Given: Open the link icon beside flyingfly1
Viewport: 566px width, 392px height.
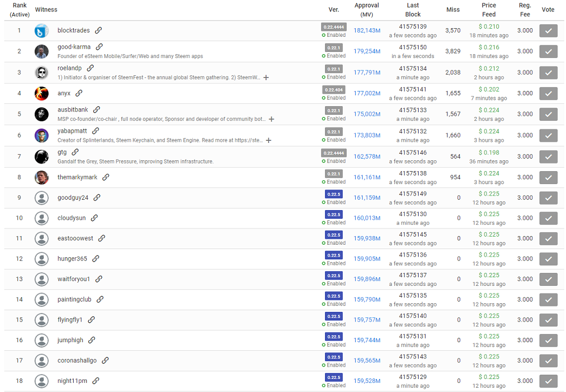Looking at the screenshot, I should [92, 320].
